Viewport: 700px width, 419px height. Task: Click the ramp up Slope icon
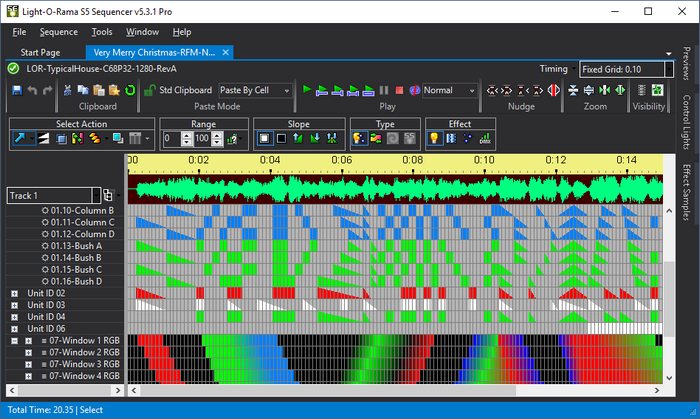299,138
